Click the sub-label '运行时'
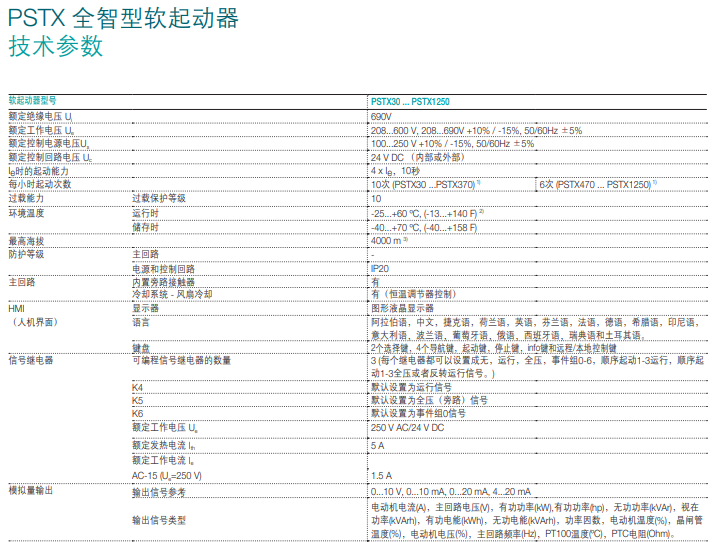Screen dimensions: 713x542 click(x=145, y=213)
